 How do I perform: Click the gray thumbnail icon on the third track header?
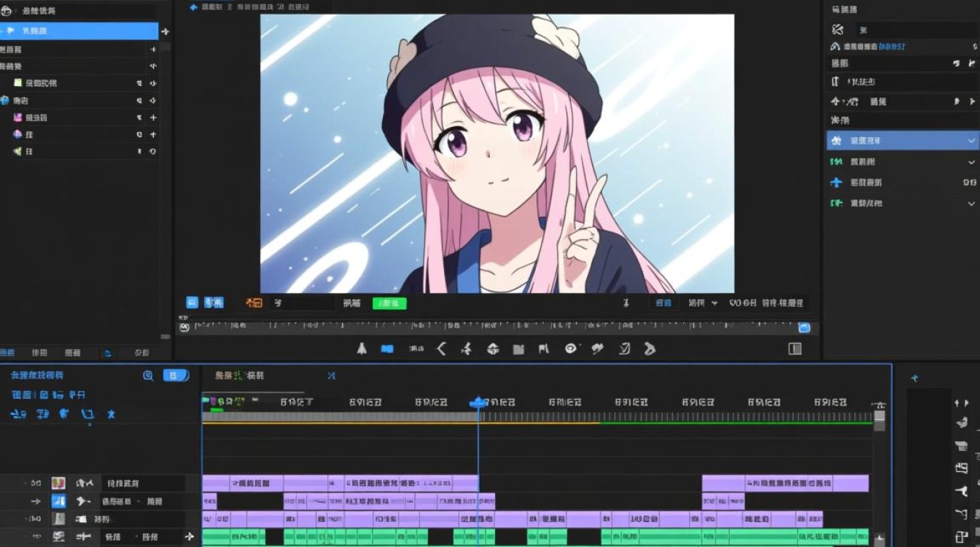point(58,519)
